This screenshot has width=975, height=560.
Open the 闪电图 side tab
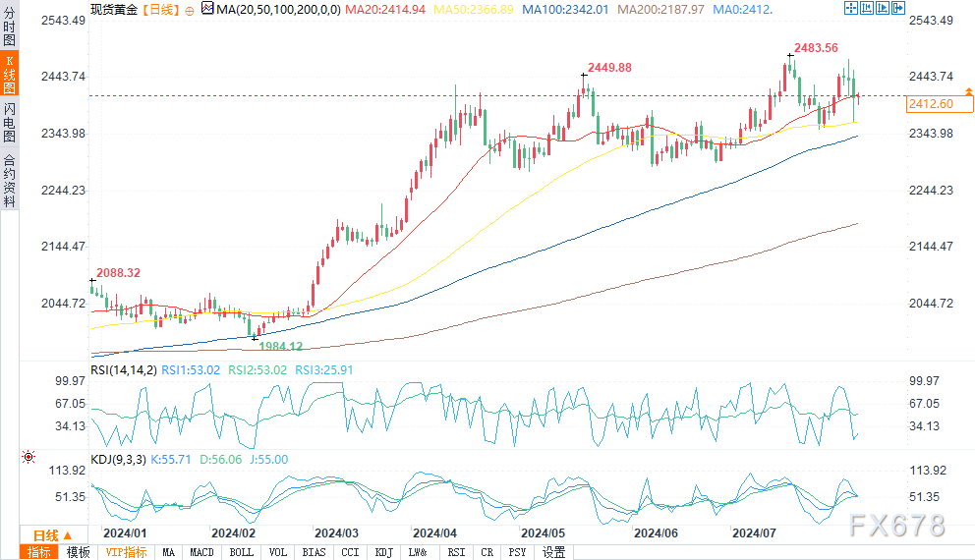[9, 122]
